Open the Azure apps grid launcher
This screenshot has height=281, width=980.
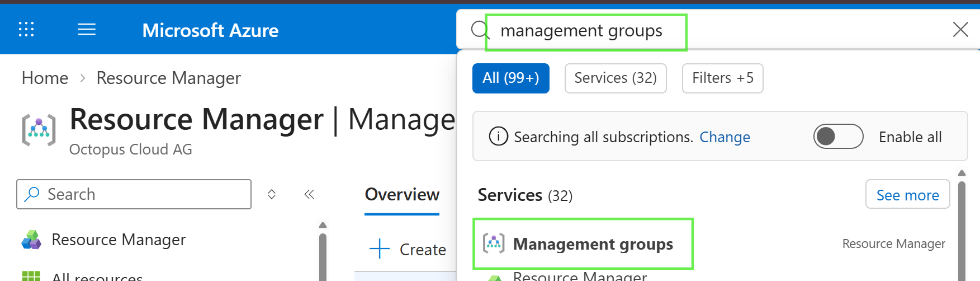point(26,30)
